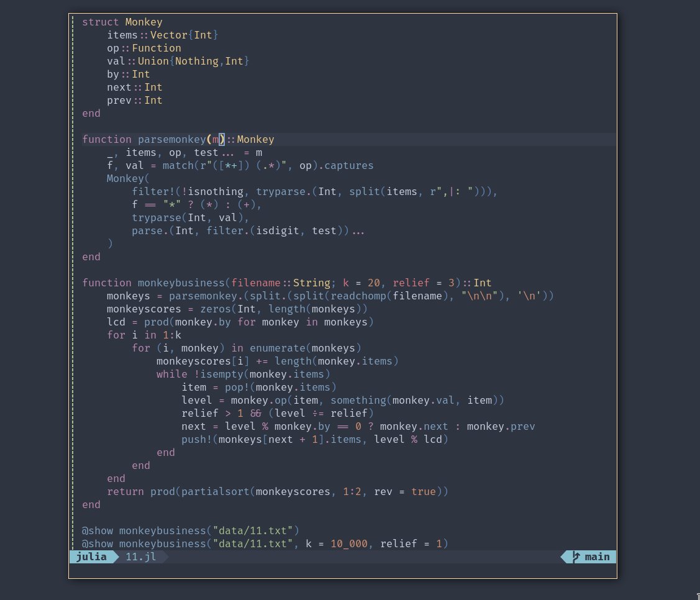This screenshot has height=600, width=700.
Task: Select the struct Monkey declaration
Action: (x=121, y=22)
